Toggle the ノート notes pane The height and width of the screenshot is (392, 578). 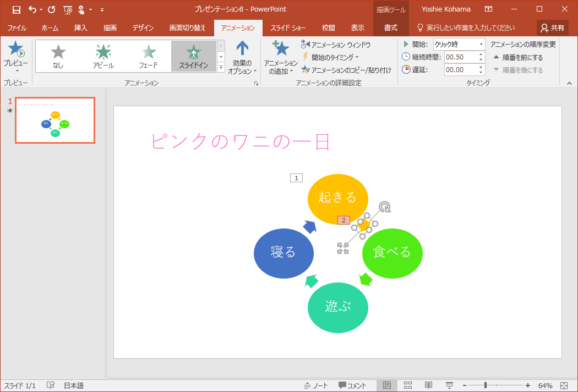coord(316,386)
